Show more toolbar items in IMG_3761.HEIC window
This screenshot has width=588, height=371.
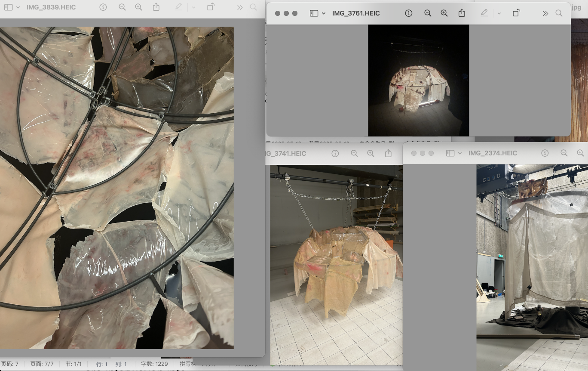[545, 13]
